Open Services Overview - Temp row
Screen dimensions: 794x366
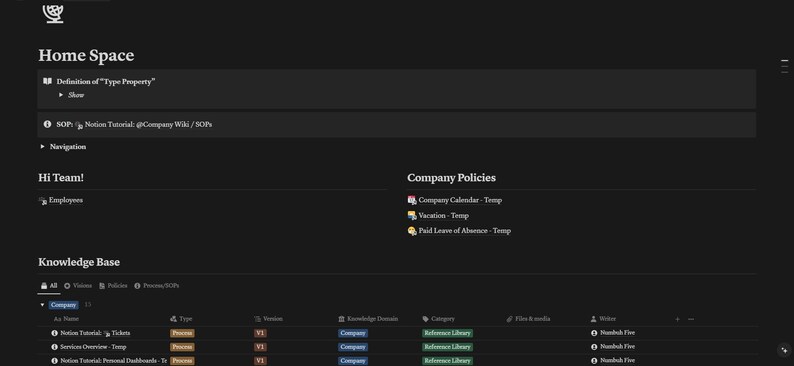pos(93,347)
